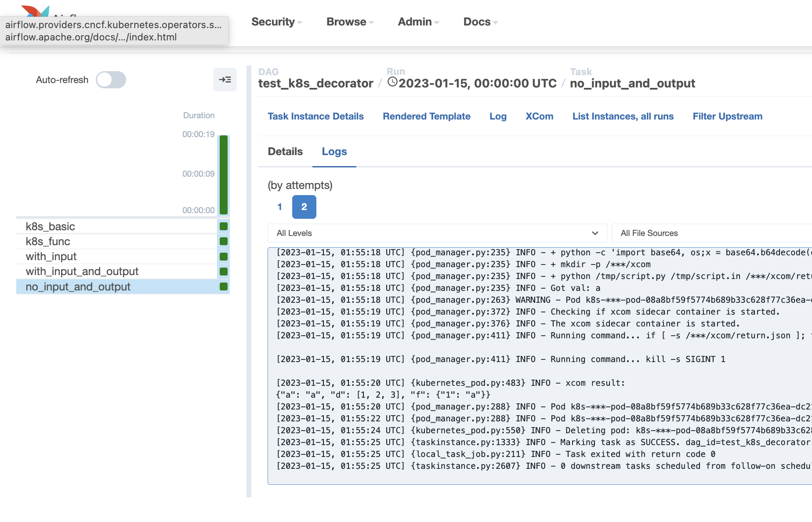Open the Log link

[498, 116]
